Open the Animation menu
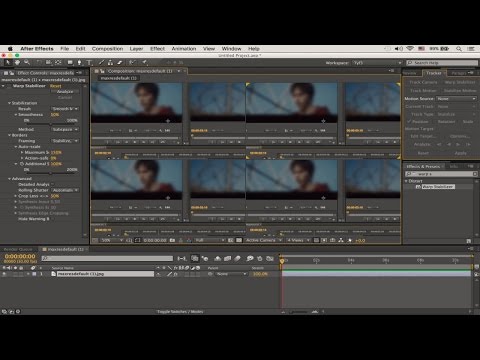Image resolution: width=480 pixels, height=360 pixels. 184,49
